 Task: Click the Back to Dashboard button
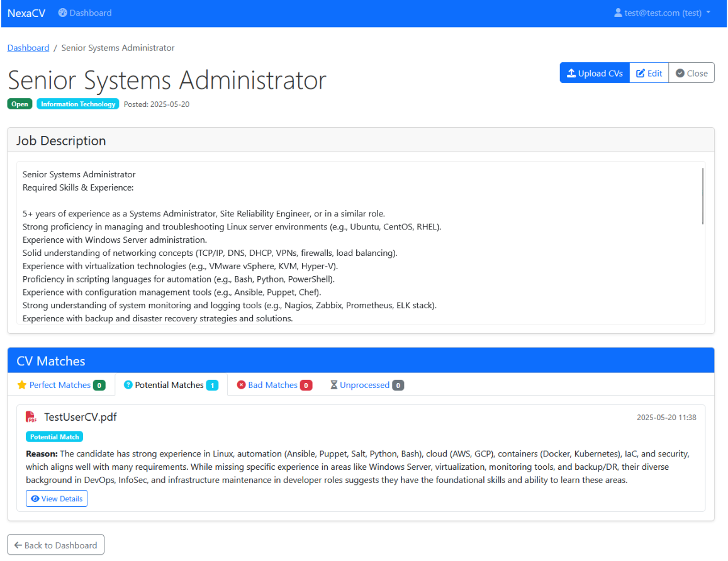[x=55, y=544]
